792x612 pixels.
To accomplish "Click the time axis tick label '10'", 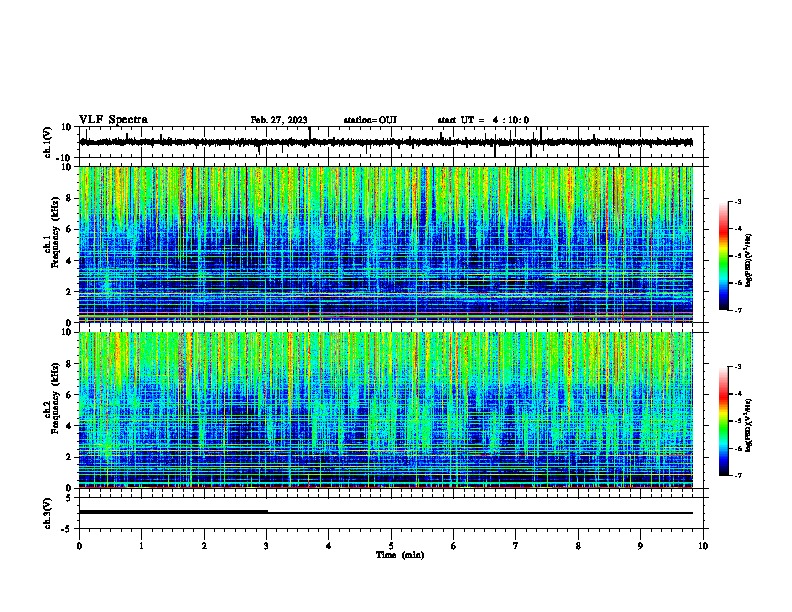I will [703, 546].
